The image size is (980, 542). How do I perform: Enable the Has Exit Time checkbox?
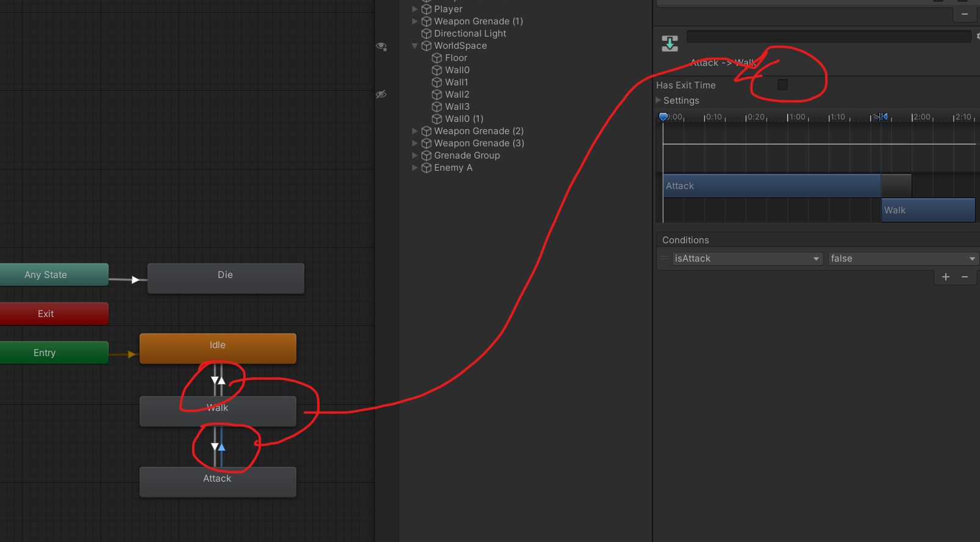[782, 85]
